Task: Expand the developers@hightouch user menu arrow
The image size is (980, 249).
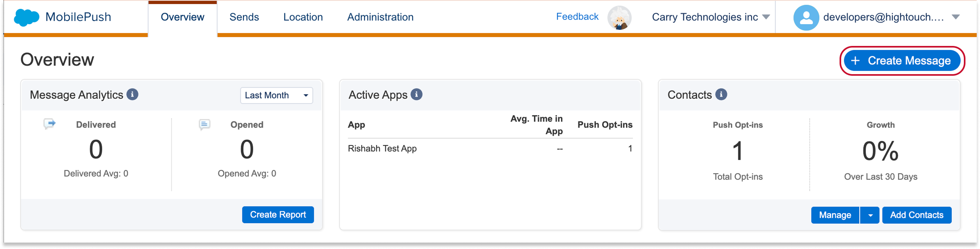Action: [x=956, y=17]
